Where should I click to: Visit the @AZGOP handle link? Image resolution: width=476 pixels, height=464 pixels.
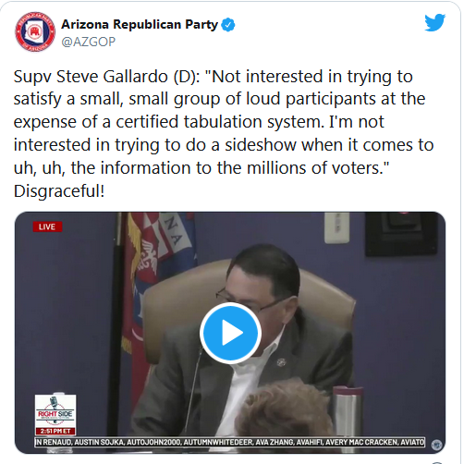tap(89, 42)
